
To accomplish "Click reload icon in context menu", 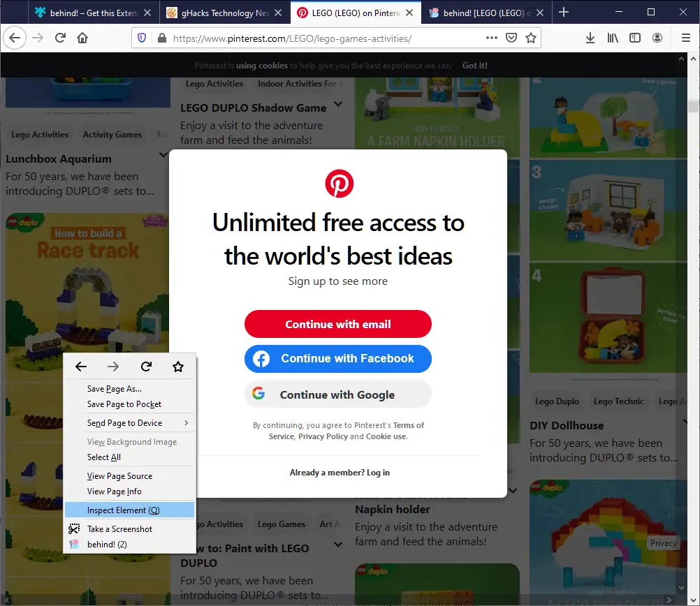I will pos(146,367).
